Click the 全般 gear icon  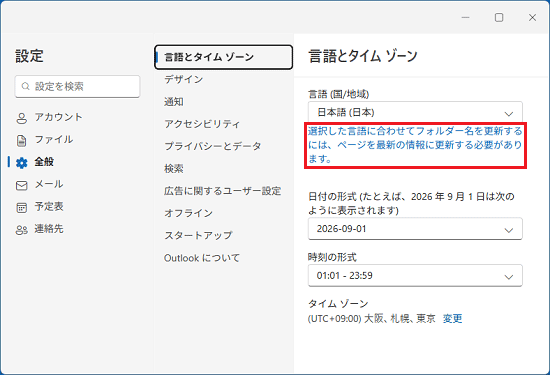(21, 162)
